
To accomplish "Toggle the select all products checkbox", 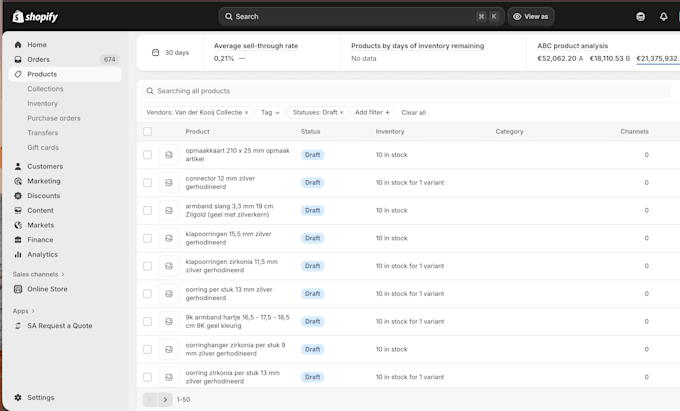I will pyautogui.click(x=147, y=131).
